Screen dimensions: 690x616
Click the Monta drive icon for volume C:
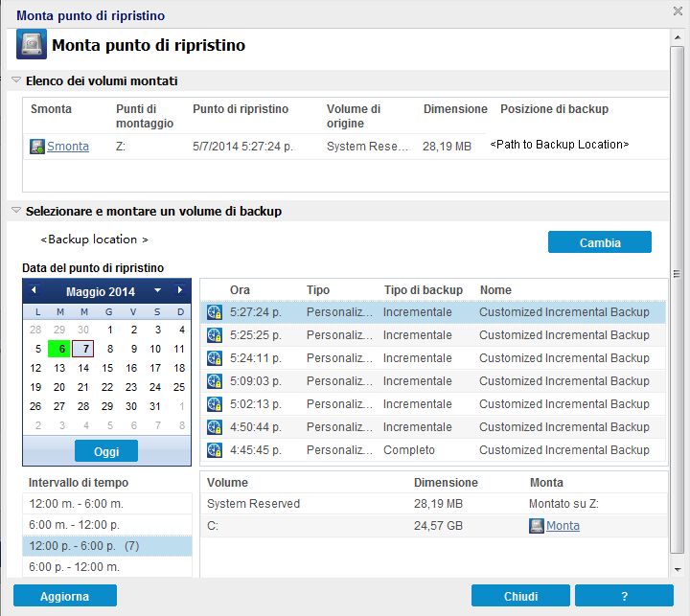pyautogui.click(x=536, y=526)
